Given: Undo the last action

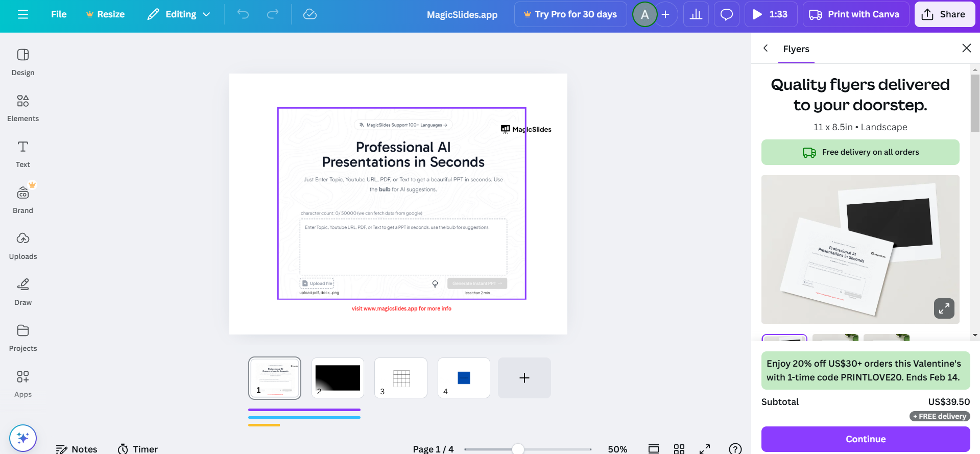Looking at the screenshot, I should (243, 14).
